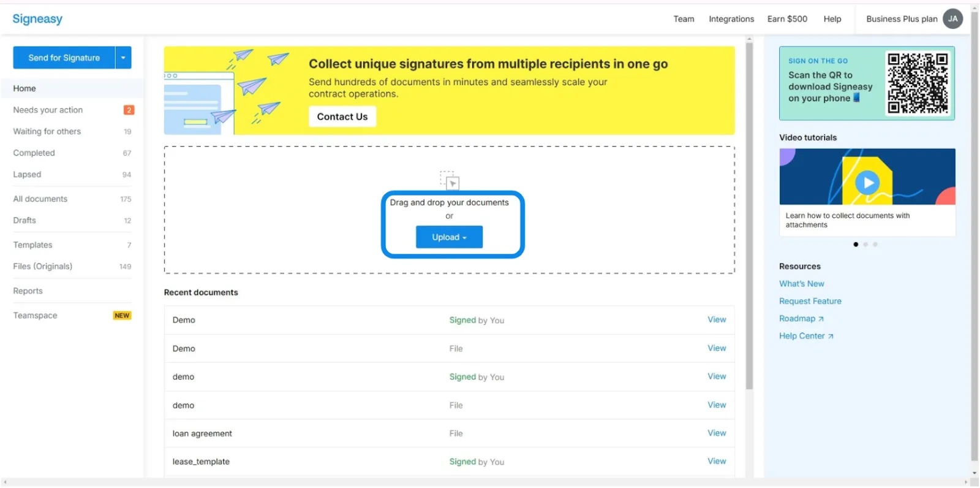The height and width of the screenshot is (488, 980).
Task: View the lease_template document
Action: [x=717, y=462]
